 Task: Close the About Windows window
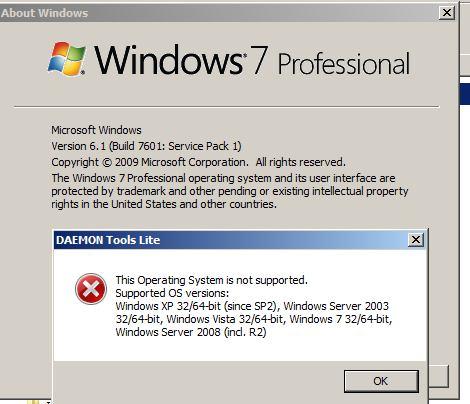click(446, 13)
